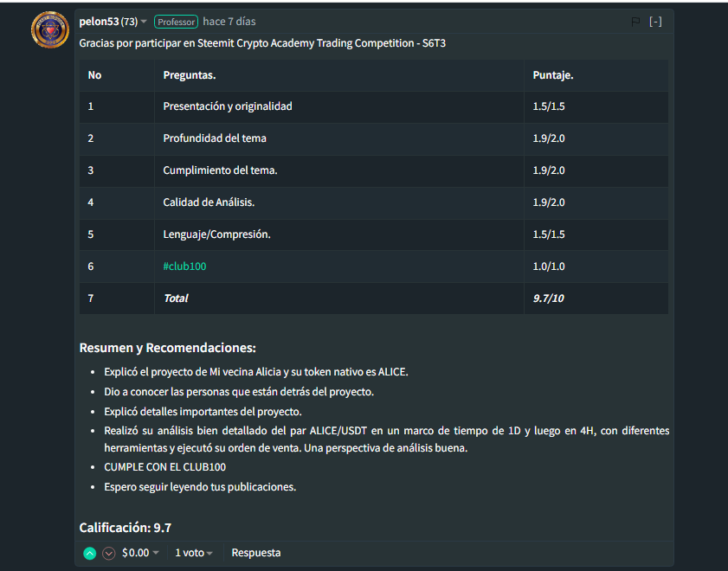Select the 'Resumen y Recomendaciones:' heading
Image resolution: width=728 pixels, height=571 pixels.
(x=168, y=348)
